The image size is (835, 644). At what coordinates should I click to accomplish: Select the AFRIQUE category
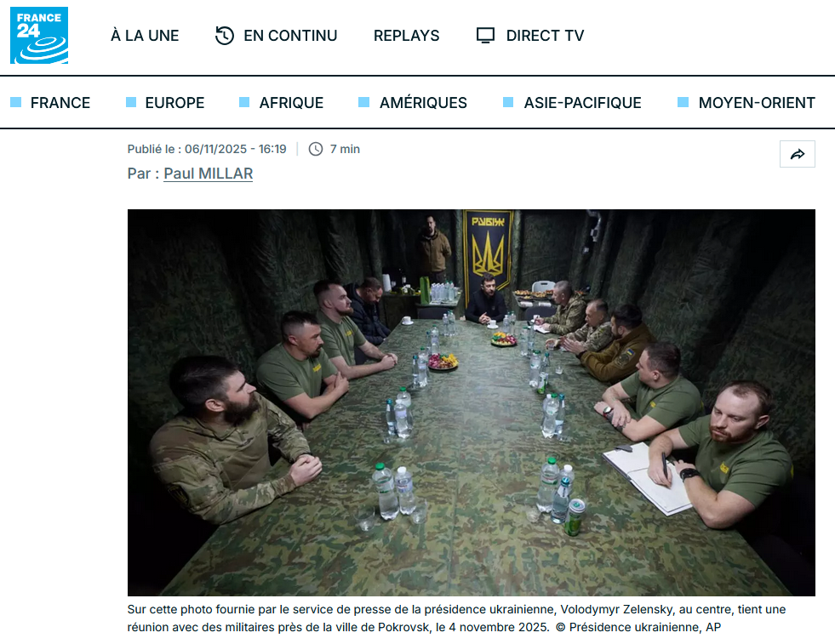click(x=291, y=103)
